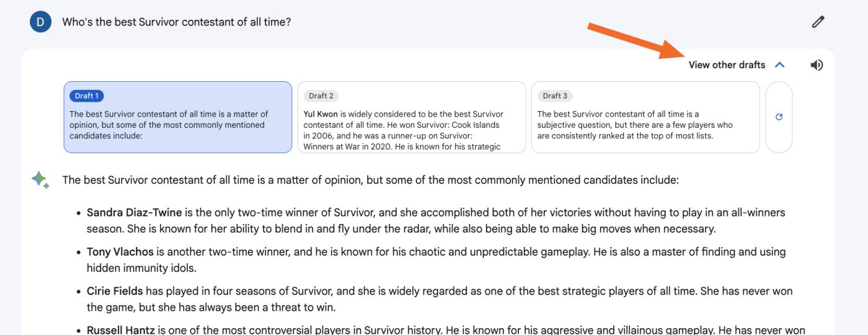The height and width of the screenshot is (335, 868).
Task: Click View other drafts text
Action: (727, 65)
